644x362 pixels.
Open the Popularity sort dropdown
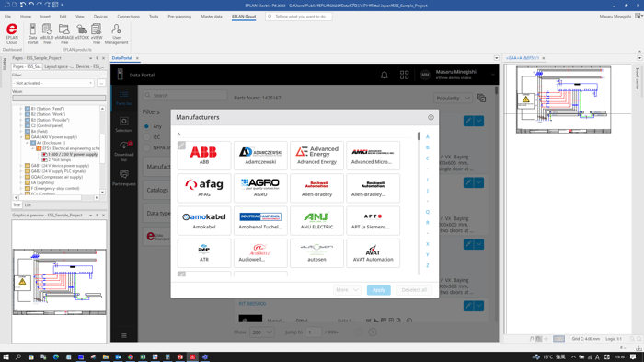[x=453, y=98]
